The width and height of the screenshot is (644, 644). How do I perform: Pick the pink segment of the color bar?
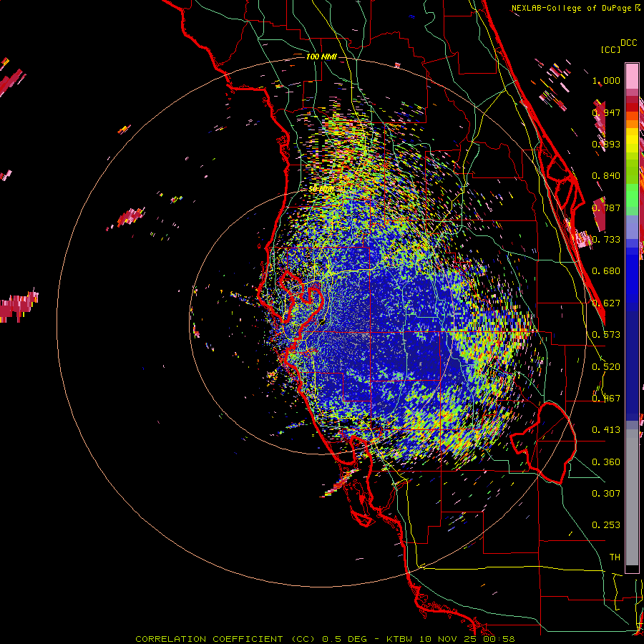632,76
